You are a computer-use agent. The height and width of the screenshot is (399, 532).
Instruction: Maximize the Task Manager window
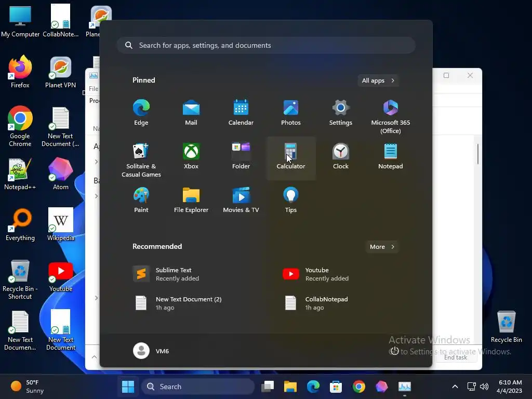pos(446,75)
